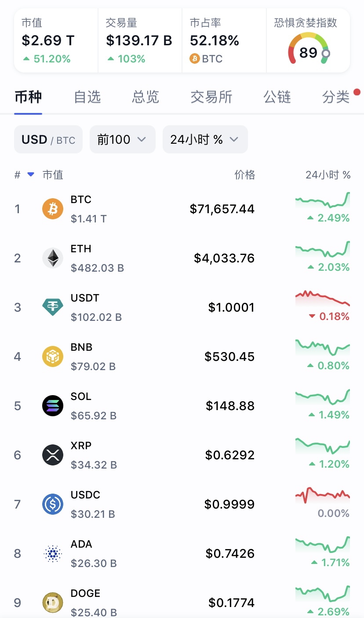Click the USDC coin icon
Image resolution: width=364 pixels, height=618 pixels.
[53, 504]
